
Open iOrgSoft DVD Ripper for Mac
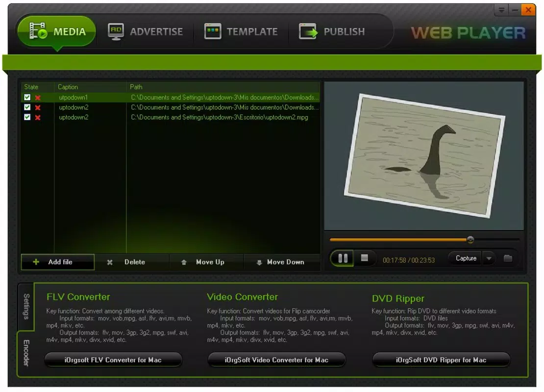(441, 360)
